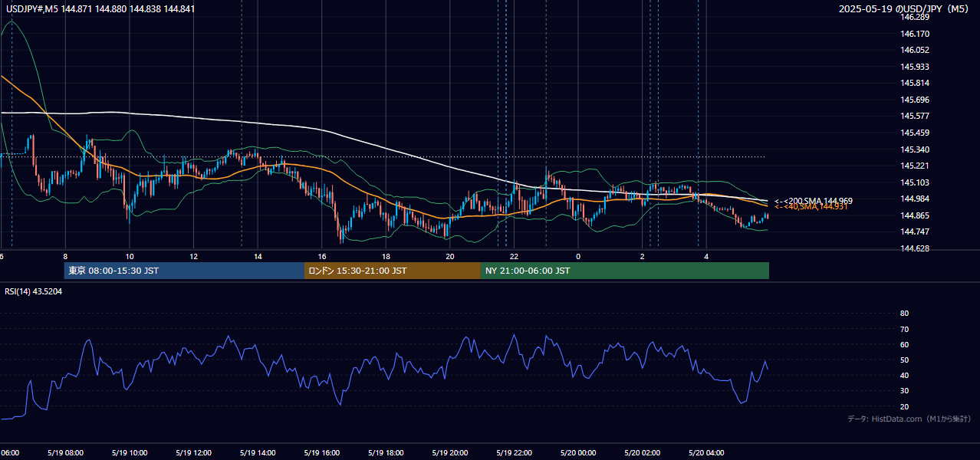Click the bottom date label 5/19 22:00

pyautogui.click(x=514, y=452)
